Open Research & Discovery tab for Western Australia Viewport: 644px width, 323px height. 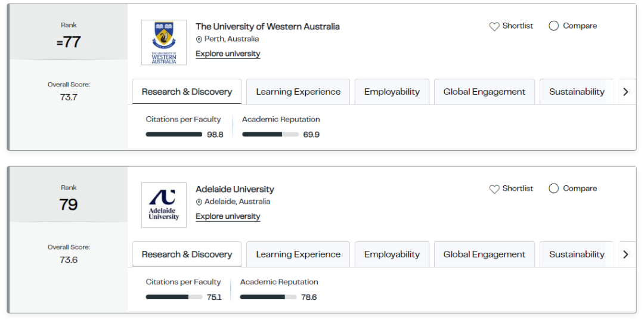pyautogui.click(x=187, y=92)
